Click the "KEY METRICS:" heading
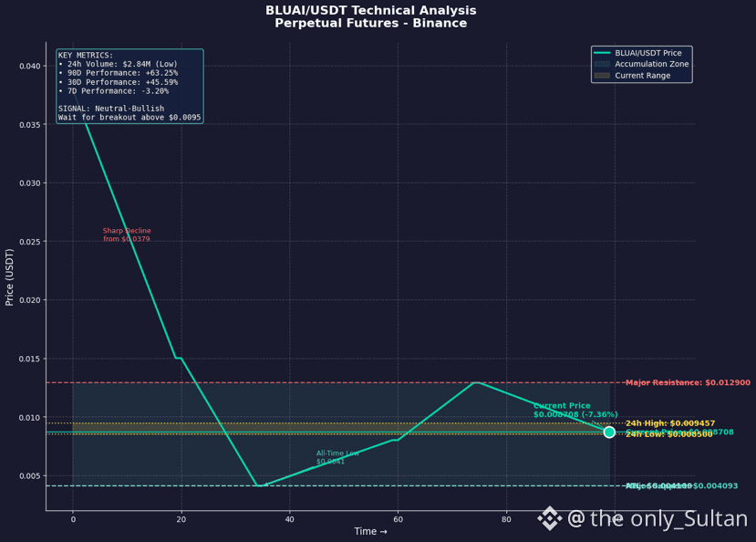756x542 pixels. (86, 55)
